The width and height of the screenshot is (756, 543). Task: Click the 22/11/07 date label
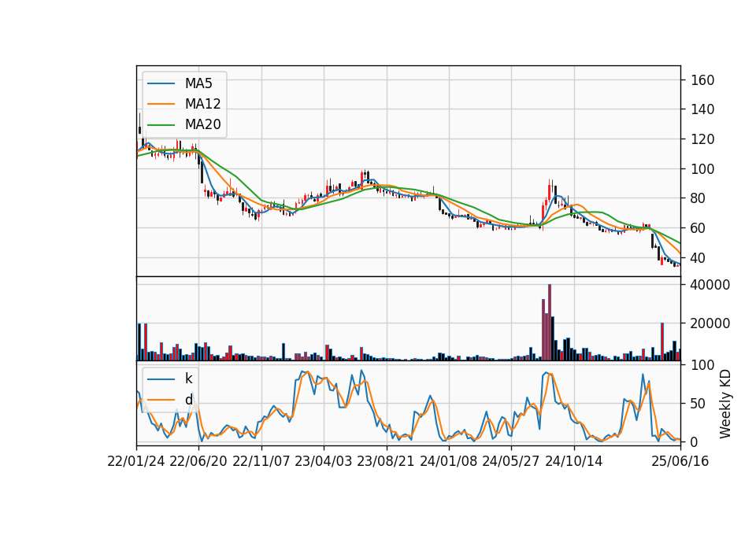tap(261, 461)
